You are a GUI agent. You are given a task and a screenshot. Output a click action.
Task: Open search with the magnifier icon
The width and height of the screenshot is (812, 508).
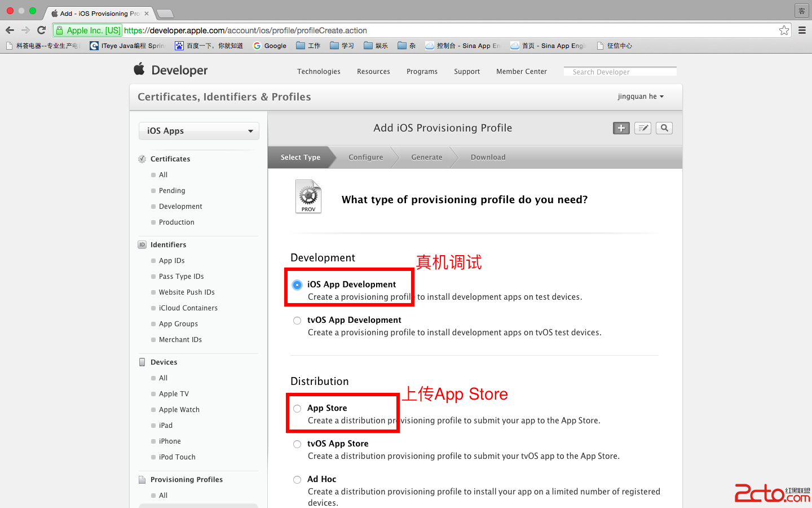[664, 128]
